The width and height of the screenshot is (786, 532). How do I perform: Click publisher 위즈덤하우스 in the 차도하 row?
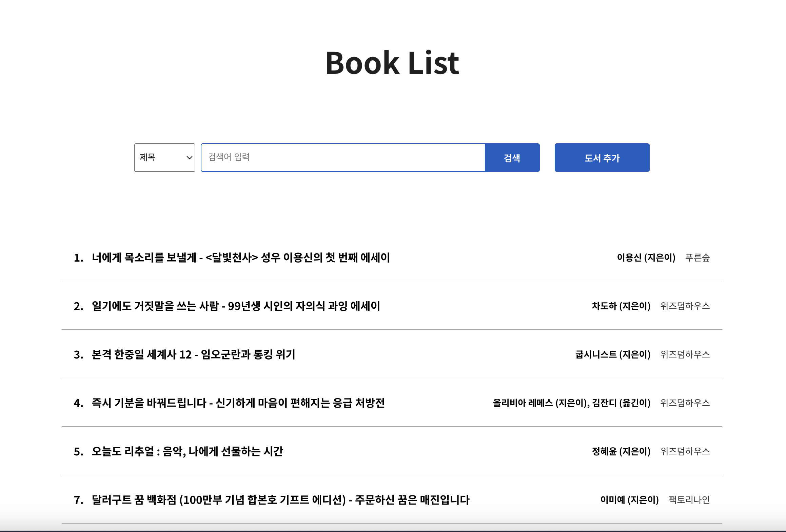click(x=685, y=306)
